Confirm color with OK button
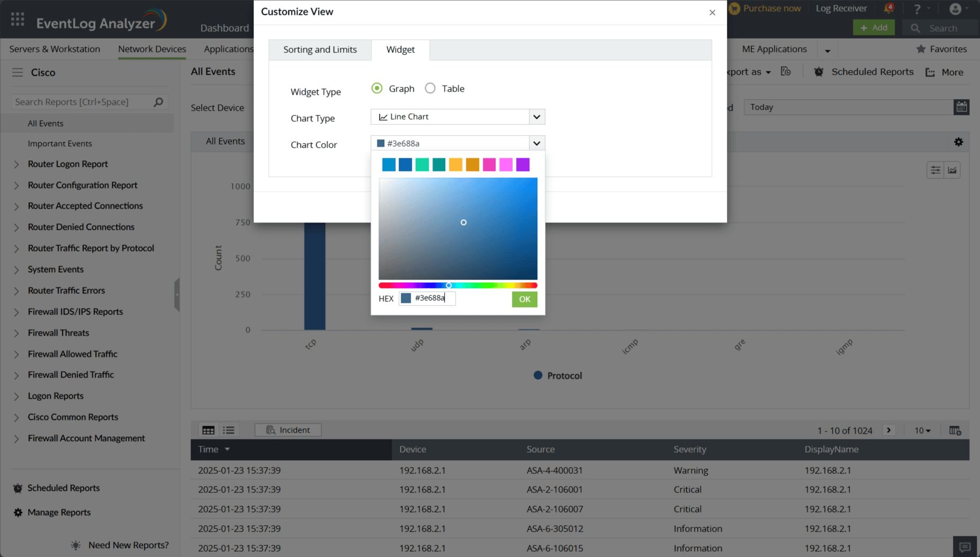This screenshot has width=980, height=557. pos(524,299)
